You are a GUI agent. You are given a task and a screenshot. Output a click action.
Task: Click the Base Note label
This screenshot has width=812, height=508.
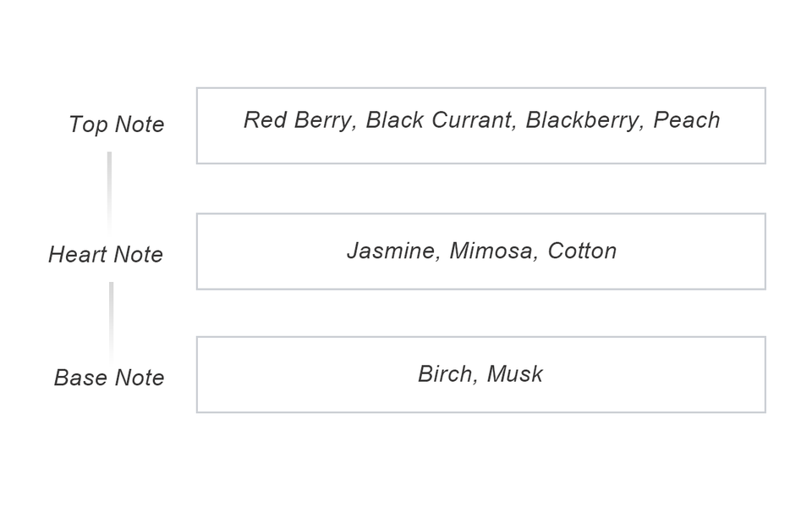point(109,378)
